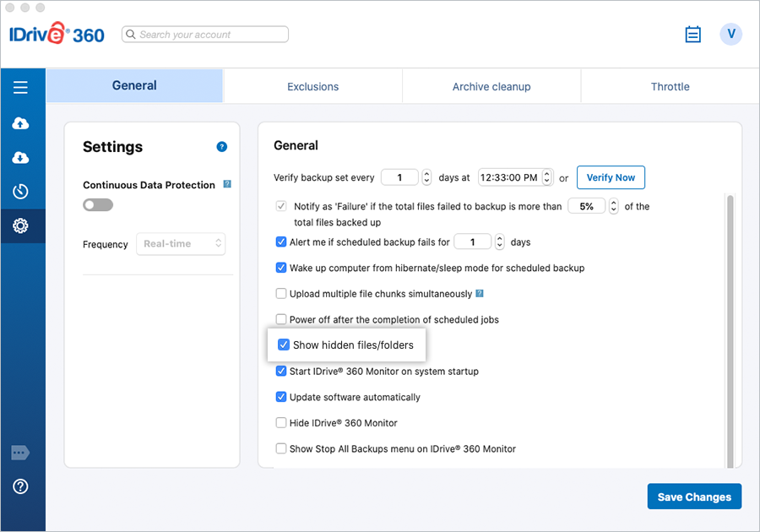Enable Upload multiple file chunks simultaneously
This screenshot has height=532, width=760.
click(x=281, y=294)
